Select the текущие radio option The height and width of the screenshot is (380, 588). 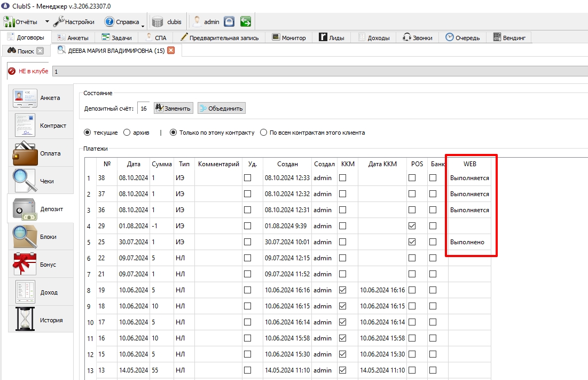pyautogui.click(x=88, y=133)
